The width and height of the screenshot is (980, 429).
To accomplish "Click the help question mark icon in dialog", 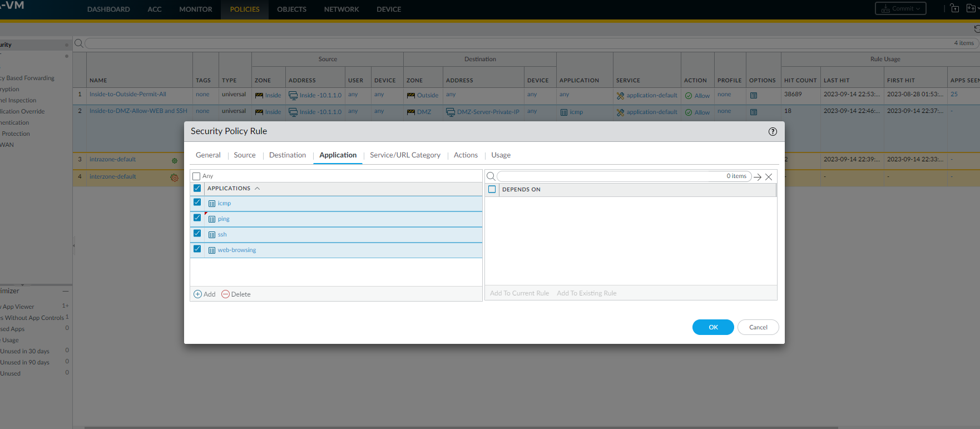I will point(772,132).
